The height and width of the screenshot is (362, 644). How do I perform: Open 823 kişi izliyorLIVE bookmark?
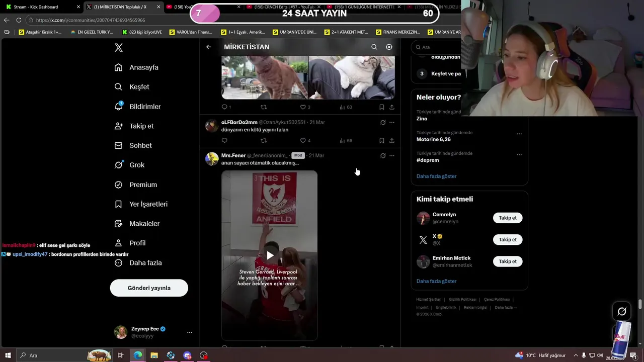point(142,32)
